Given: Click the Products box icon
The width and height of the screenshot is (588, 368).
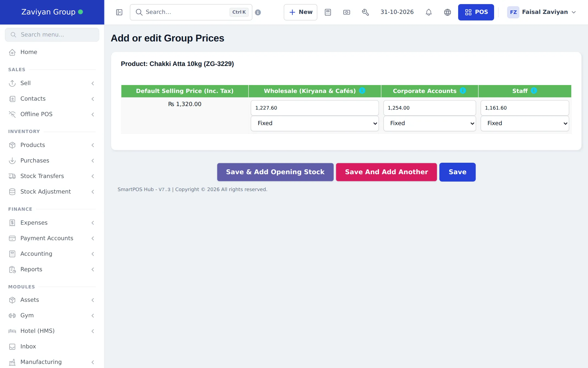Looking at the screenshot, I should [12, 145].
